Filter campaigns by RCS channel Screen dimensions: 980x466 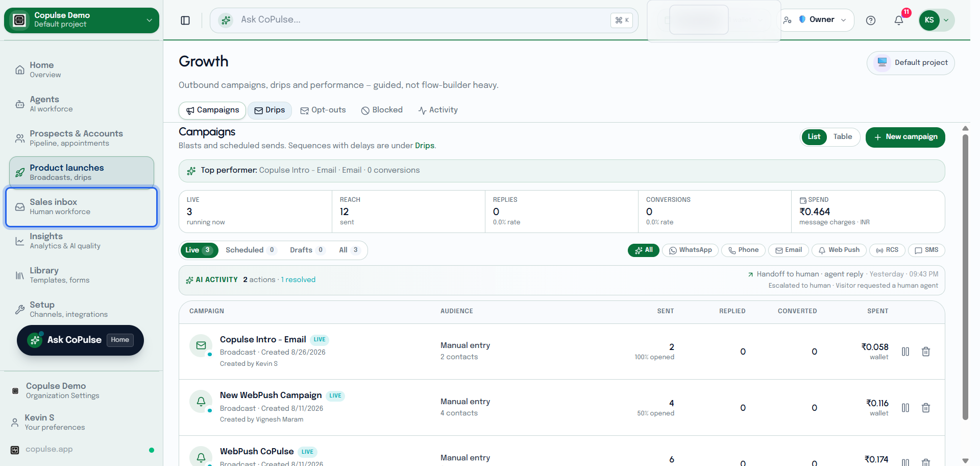[887, 250]
